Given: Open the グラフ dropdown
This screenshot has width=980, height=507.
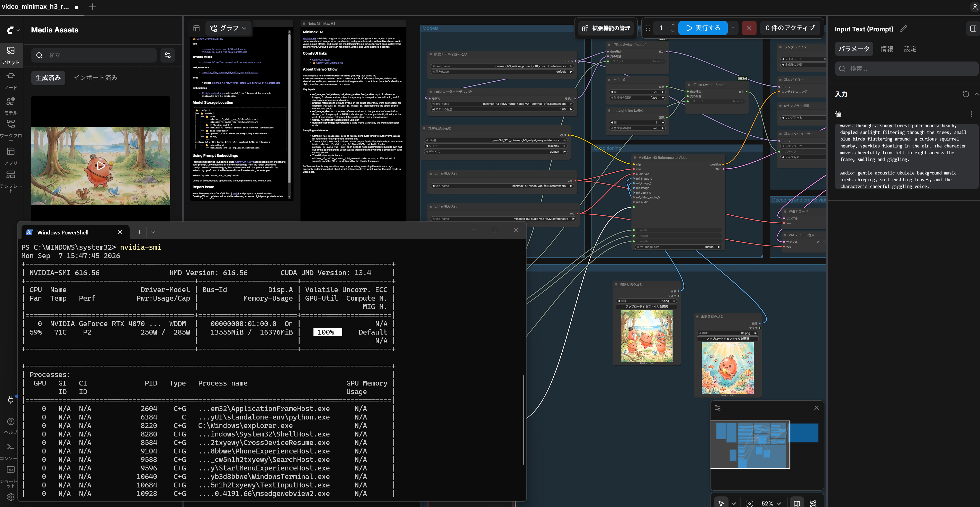Looking at the screenshot, I should 228,28.
